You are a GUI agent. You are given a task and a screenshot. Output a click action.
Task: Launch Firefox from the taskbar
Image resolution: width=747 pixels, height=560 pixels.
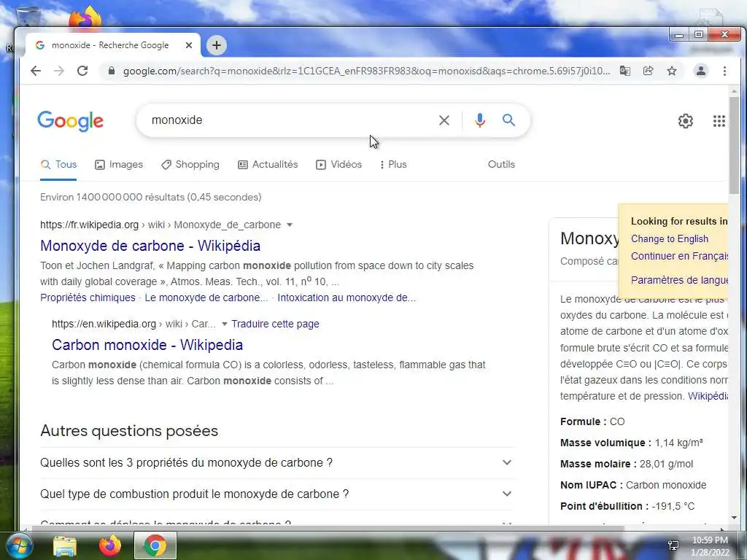pyautogui.click(x=109, y=545)
